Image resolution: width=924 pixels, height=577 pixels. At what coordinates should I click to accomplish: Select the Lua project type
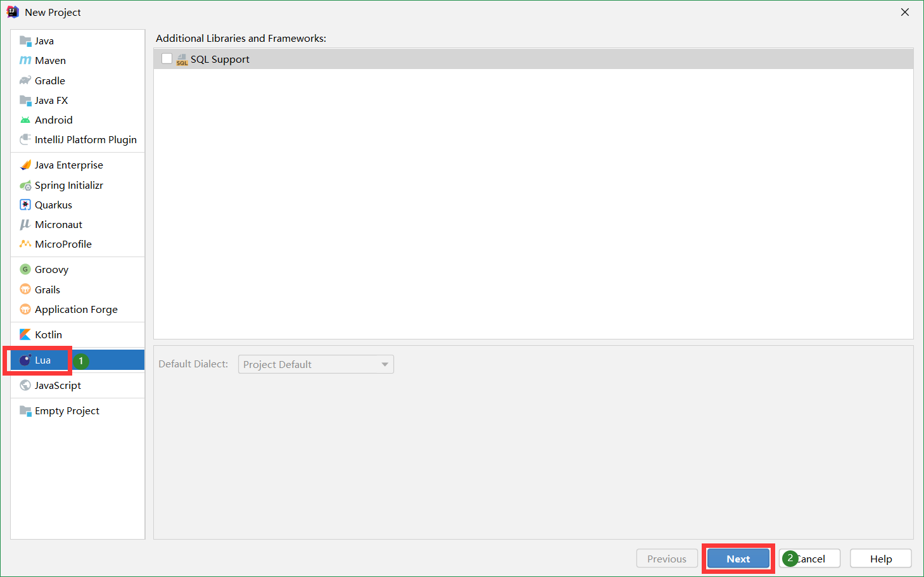(42, 360)
